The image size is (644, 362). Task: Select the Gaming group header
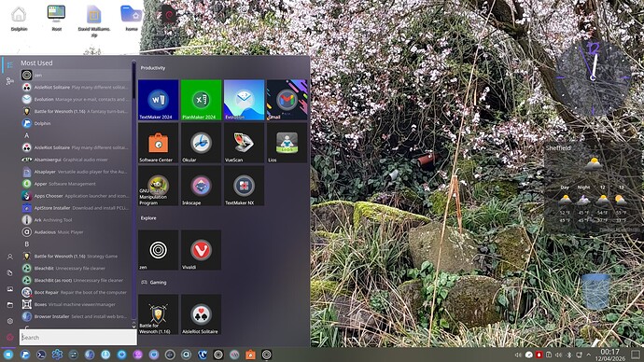[x=154, y=283]
